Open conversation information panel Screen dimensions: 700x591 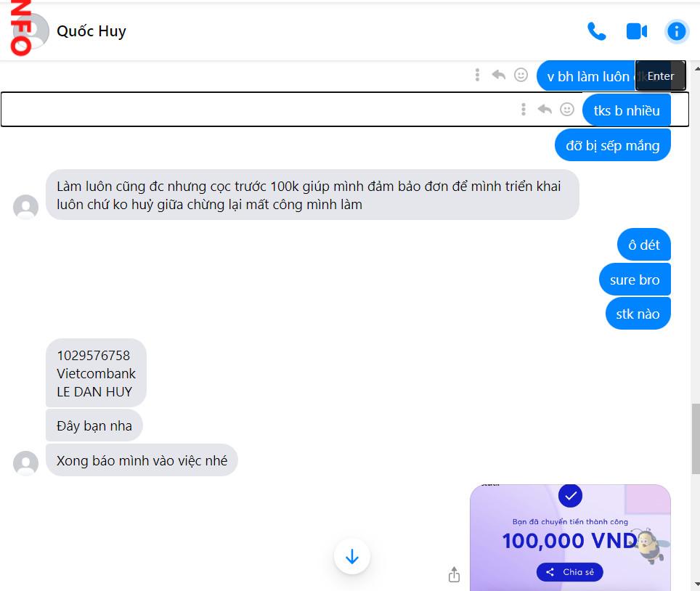click(x=676, y=31)
